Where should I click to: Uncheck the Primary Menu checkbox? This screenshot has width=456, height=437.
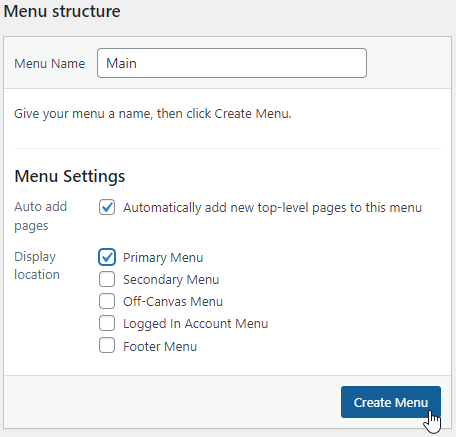(x=107, y=257)
